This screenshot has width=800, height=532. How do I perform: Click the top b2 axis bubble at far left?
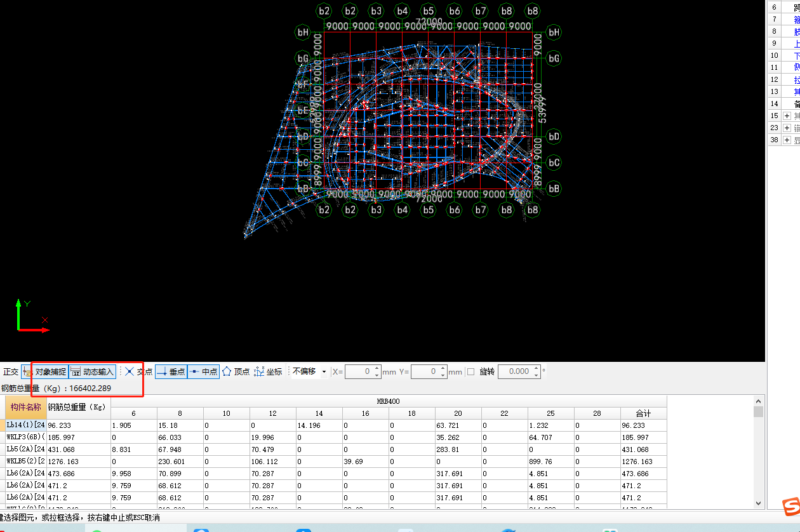(x=324, y=11)
